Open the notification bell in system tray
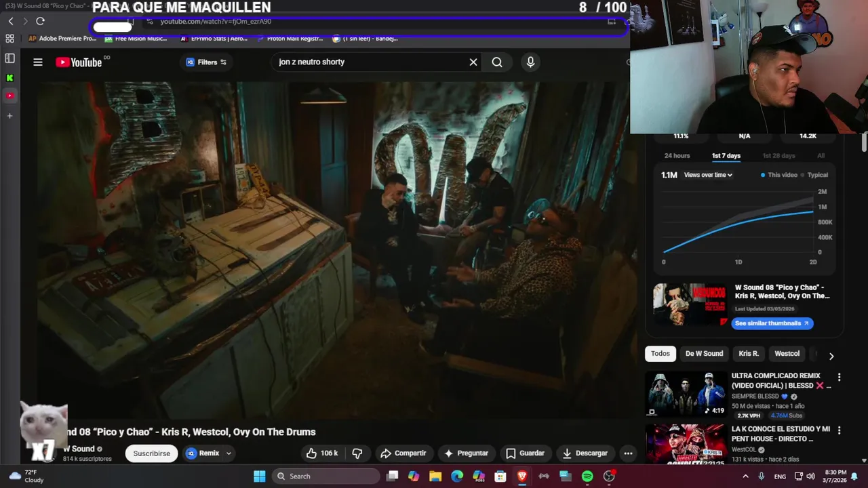Screen dimensions: 868x488 854,476
